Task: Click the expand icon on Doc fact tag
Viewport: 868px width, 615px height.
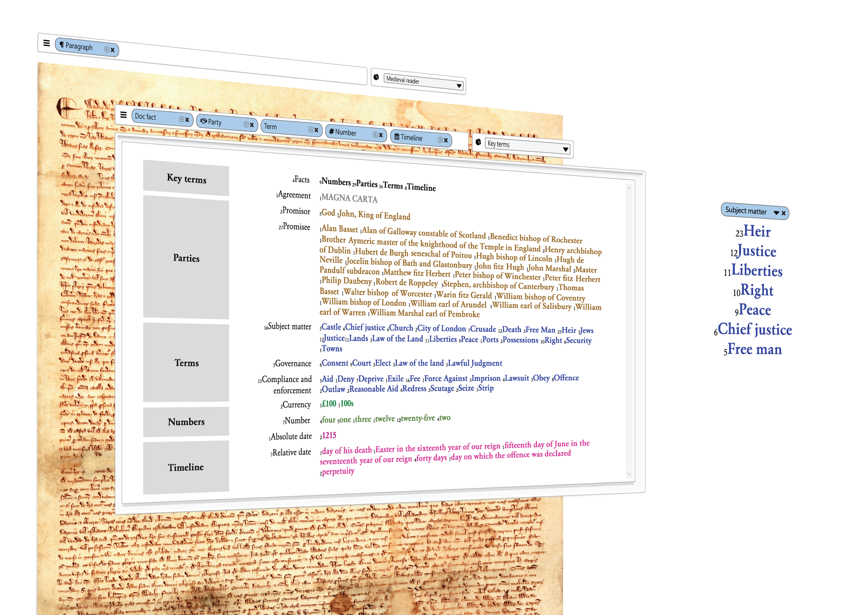Action: tap(182, 119)
